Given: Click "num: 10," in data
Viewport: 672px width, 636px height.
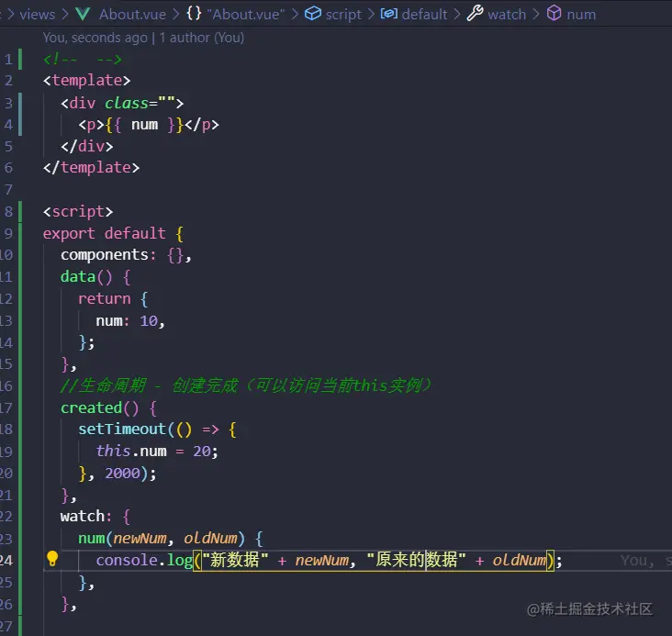Looking at the screenshot, I should pos(130,321).
